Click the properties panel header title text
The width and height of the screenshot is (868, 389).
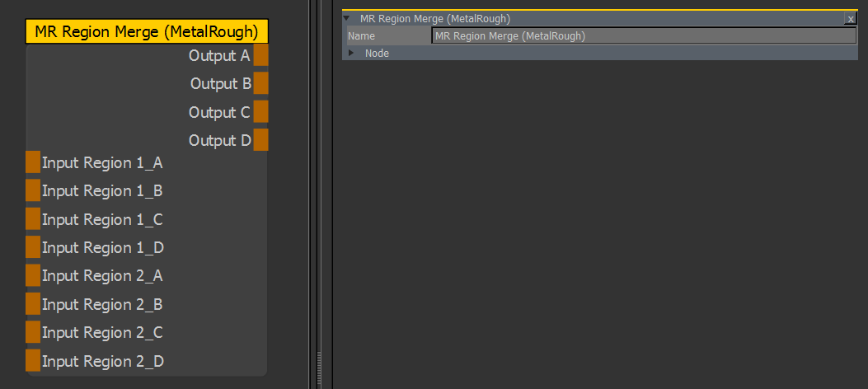(435, 19)
